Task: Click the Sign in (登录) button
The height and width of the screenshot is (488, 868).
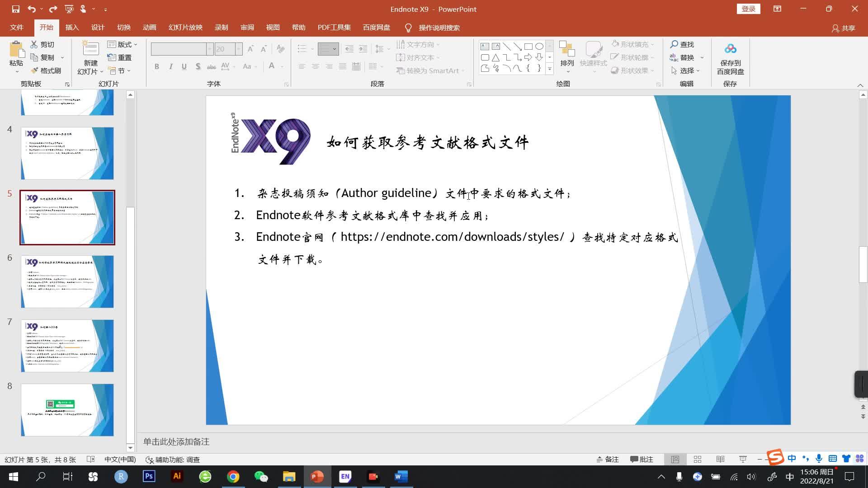Action: tap(748, 9)
